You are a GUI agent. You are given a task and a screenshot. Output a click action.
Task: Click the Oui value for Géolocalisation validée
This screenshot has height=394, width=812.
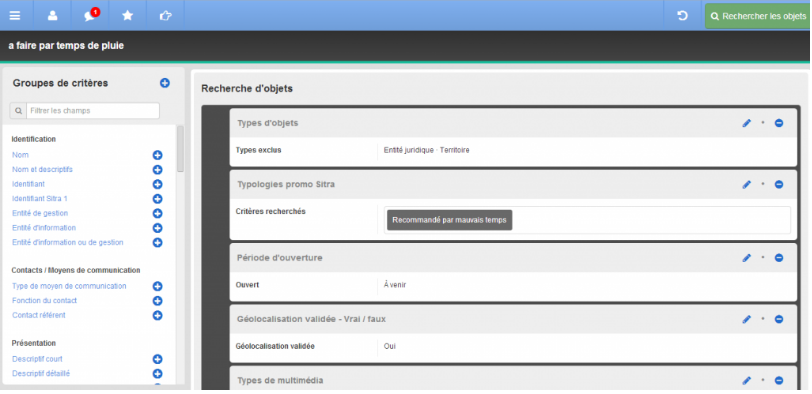coord(390,346)
